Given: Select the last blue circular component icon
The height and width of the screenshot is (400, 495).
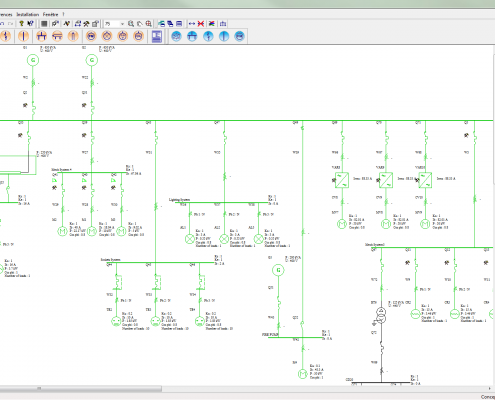Looking at the screenshot, I should pos(240,36).
